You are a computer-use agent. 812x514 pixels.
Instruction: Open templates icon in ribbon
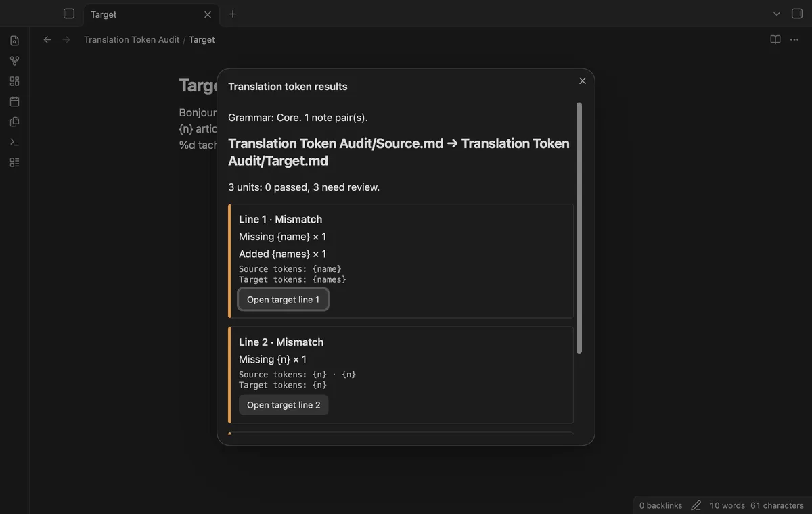pyautogui.click(x=14, y=122)
